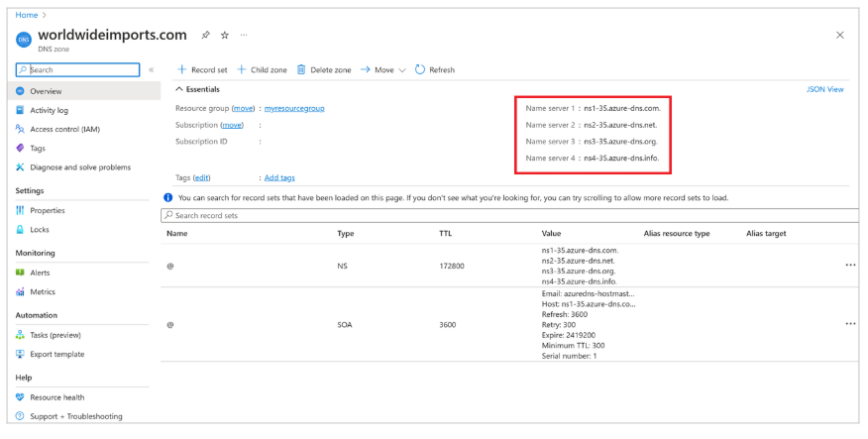
Task: Open Access control (IAM)
Action: (63, 129)
